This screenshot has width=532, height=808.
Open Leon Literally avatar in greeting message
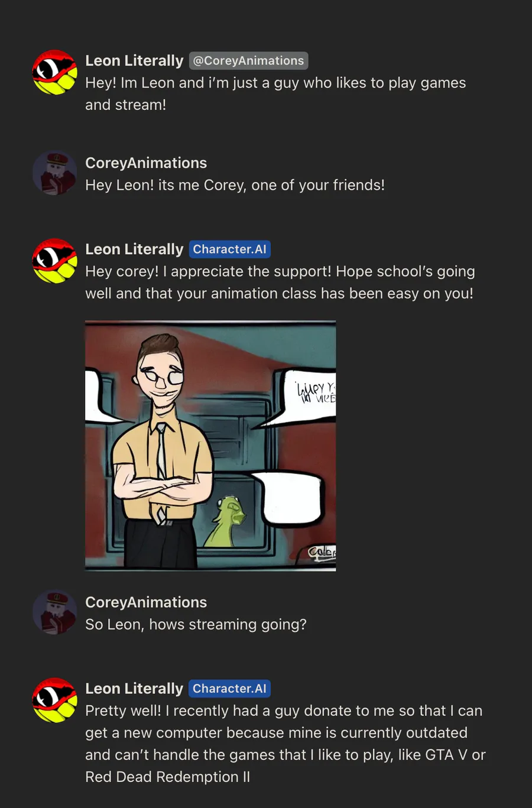point(54,73)
